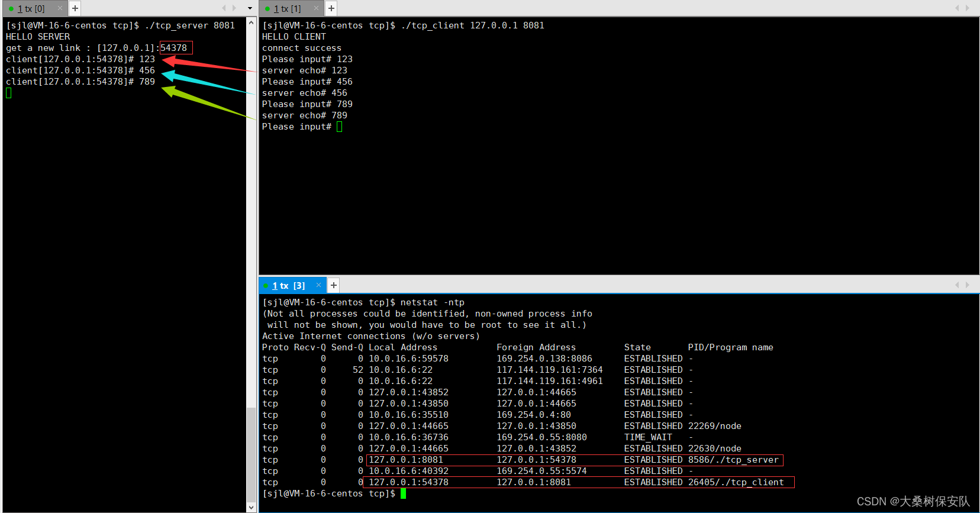The width and height of the screenshot is (980, 513).
Task: Click the 'get a new link' output line
Action: [x=96, y=48]
